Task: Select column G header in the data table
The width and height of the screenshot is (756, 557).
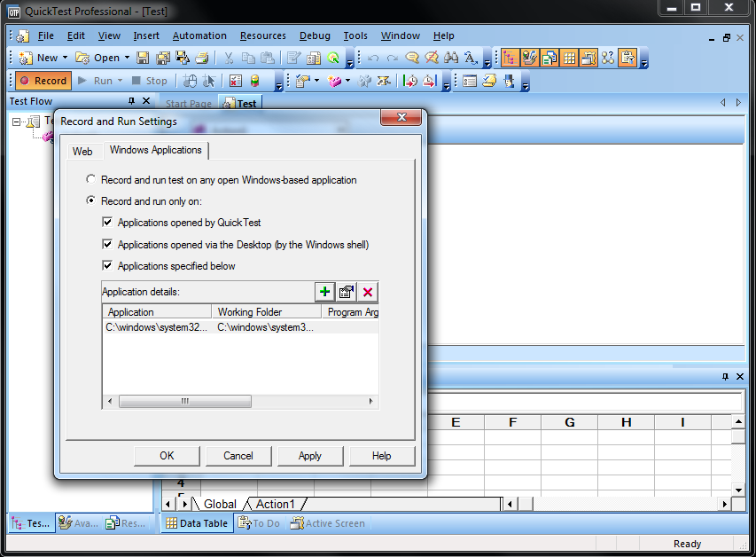Action: (x=569, y=422)
